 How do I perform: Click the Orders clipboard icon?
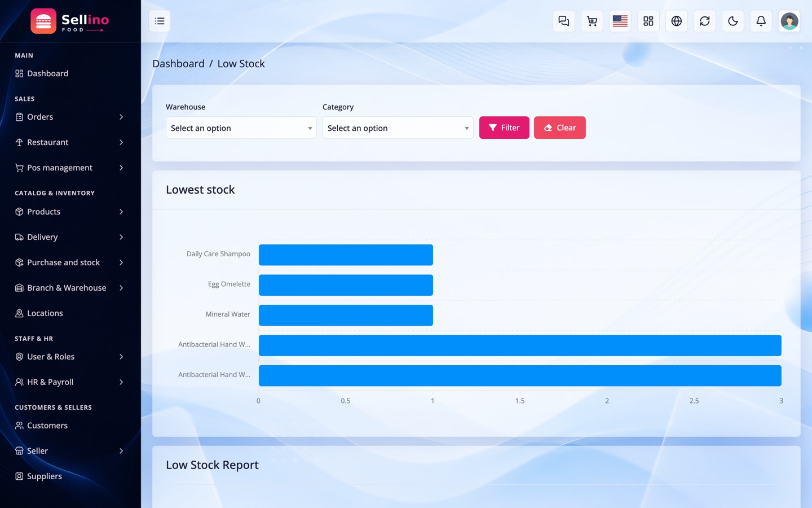(x=19, y=117)
